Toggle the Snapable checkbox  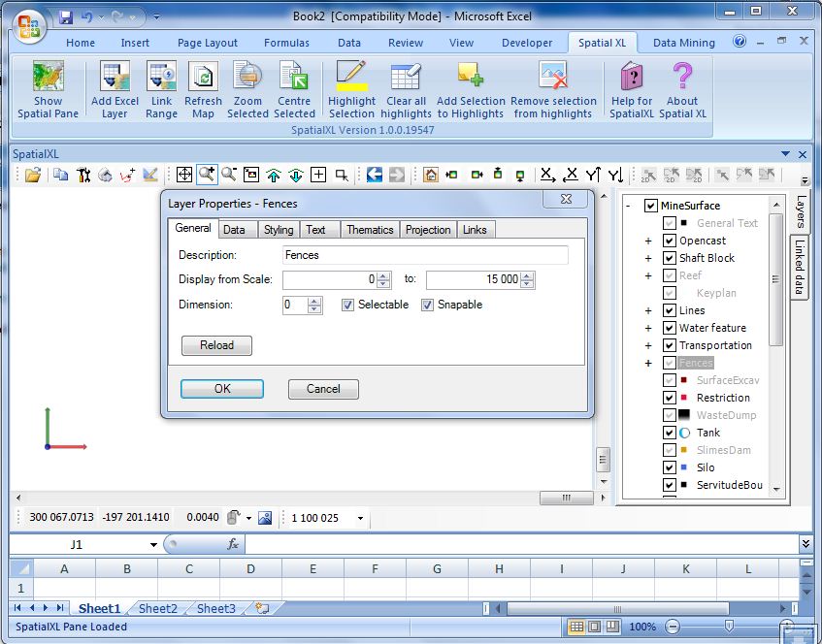[428, 305]
